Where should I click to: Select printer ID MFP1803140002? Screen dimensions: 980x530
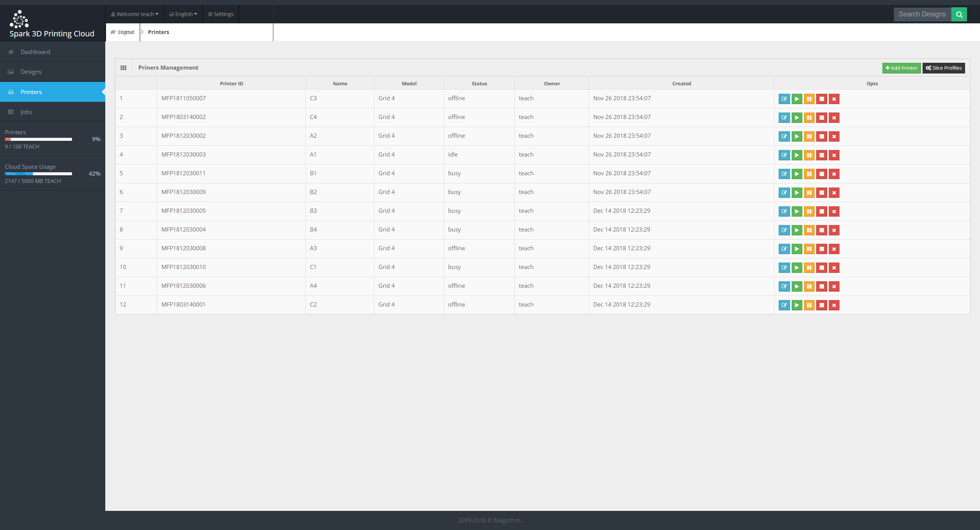183,117
